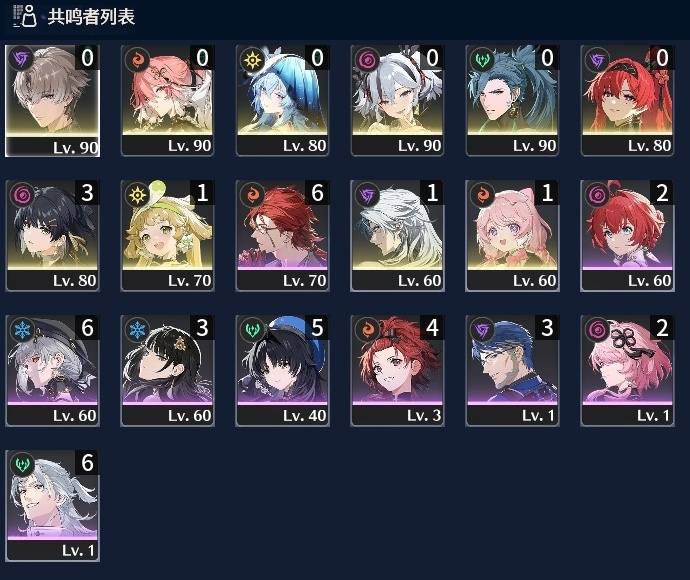Select the blue-beret aero Lv. 40 character

tap(283, 371)
